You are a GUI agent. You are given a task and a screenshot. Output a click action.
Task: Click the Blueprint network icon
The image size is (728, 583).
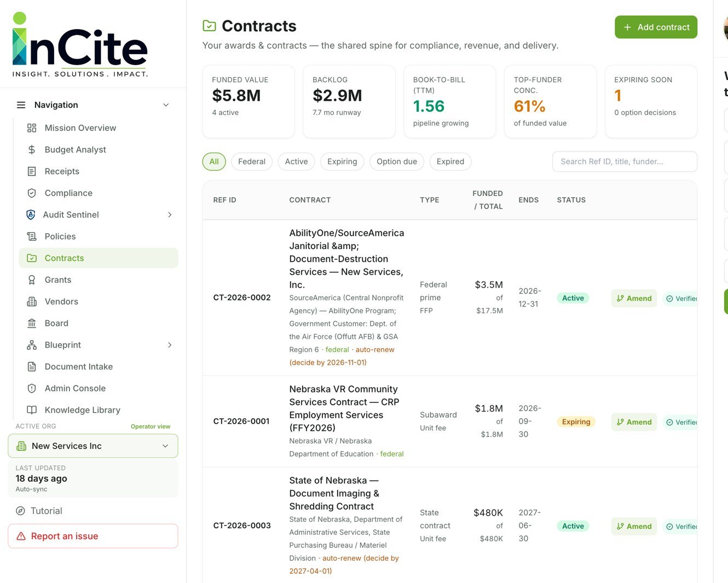click(32, 345)
